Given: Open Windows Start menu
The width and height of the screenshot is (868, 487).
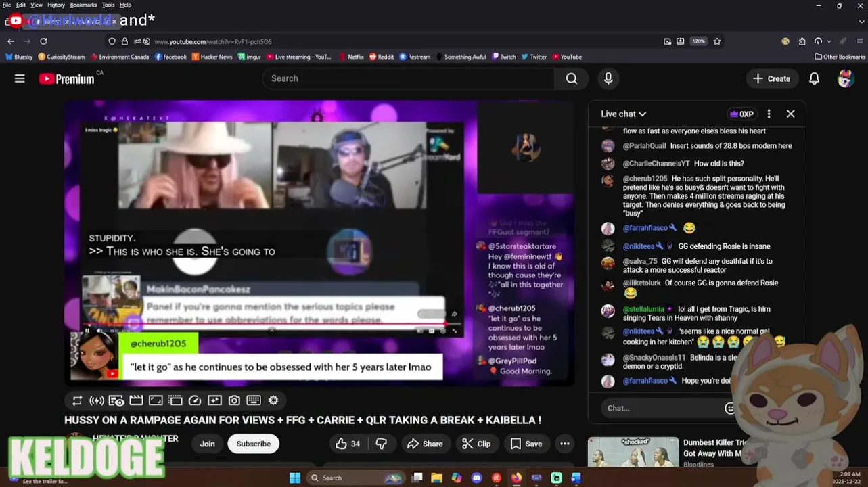Looking at the screenshot, I should [295, 478].
